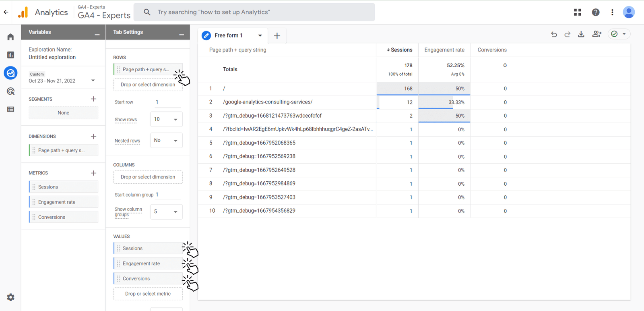
Task: Select the Free form 1 tab
Action: click(229, 35)
